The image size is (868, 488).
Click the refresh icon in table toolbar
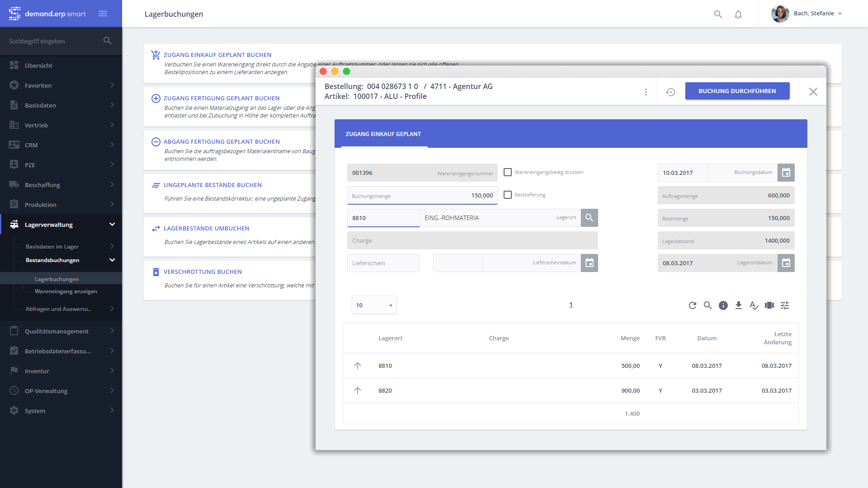(692, 305)
